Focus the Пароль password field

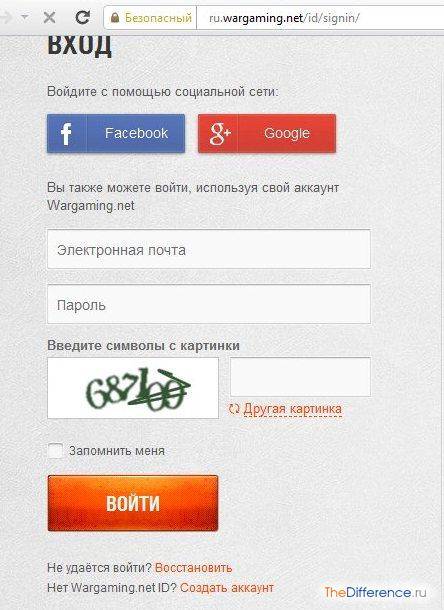[x=209, y=304]
